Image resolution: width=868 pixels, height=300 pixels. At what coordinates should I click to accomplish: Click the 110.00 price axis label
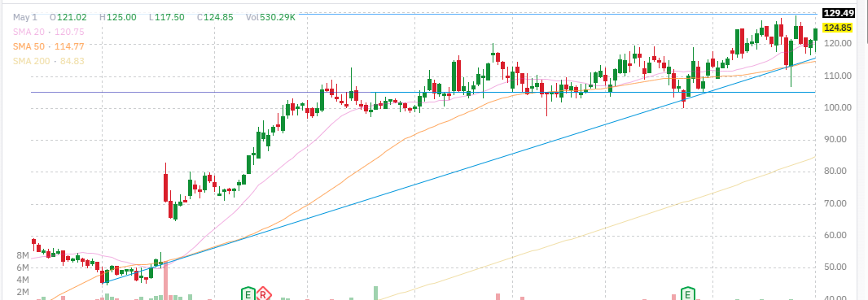click(x=838, y=76)
